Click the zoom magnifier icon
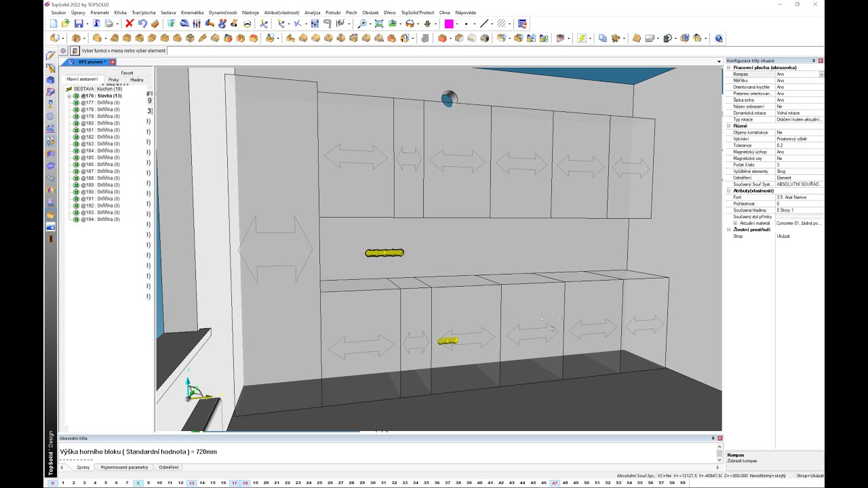 coord(362,24)
